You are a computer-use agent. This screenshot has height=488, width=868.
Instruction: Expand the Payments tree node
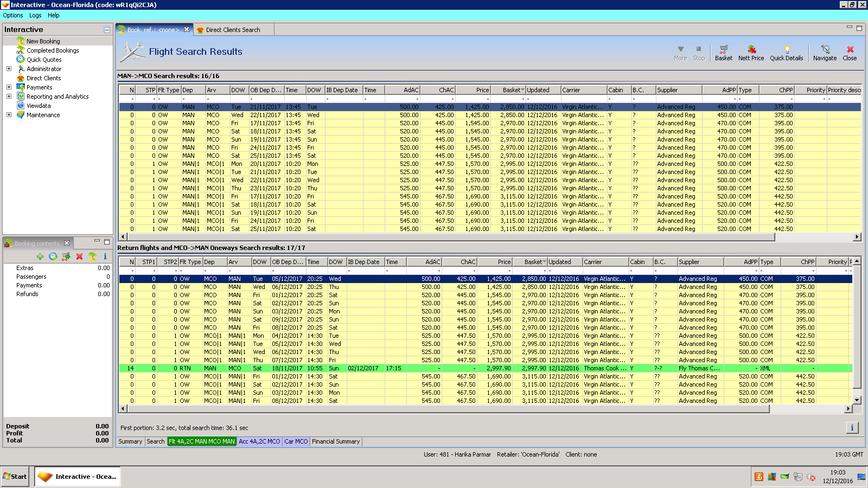(x=9, y=87)
